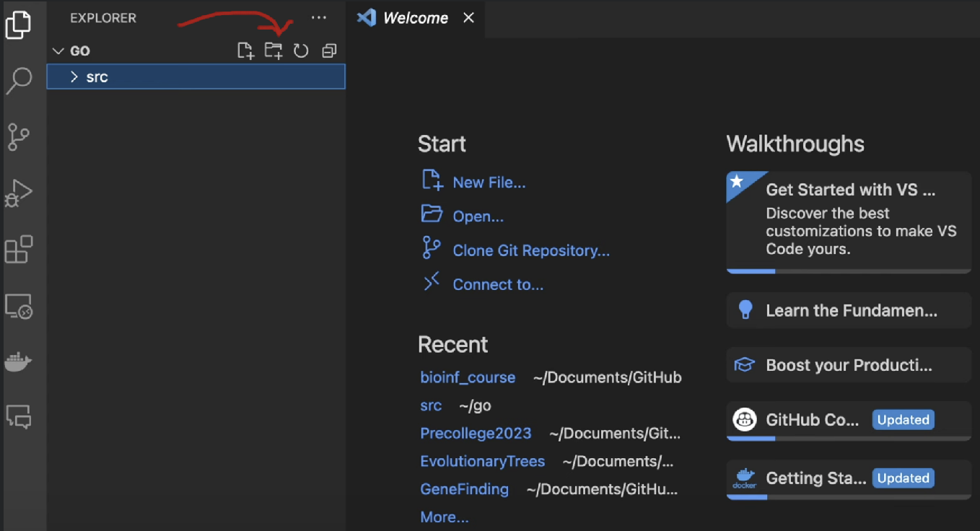980x531 pixels.
Task: Open recent src folder from ~/go
Action: (x=431, y=405)
